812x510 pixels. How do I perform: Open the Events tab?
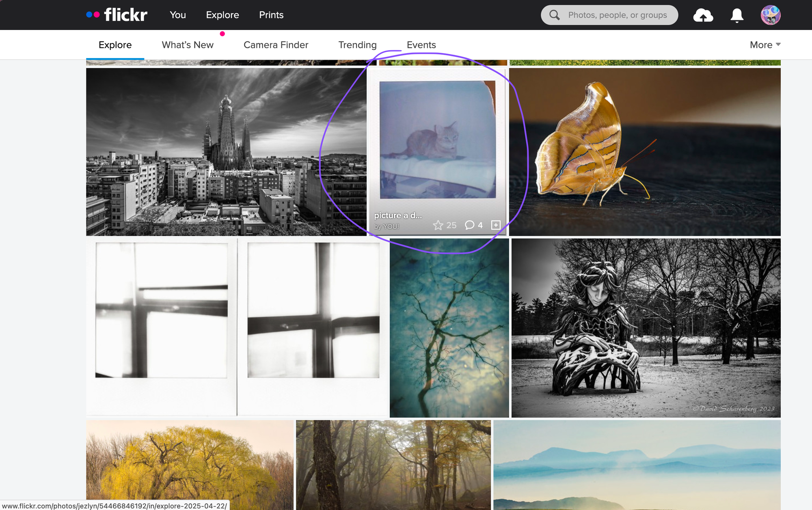tap(421, 45)
